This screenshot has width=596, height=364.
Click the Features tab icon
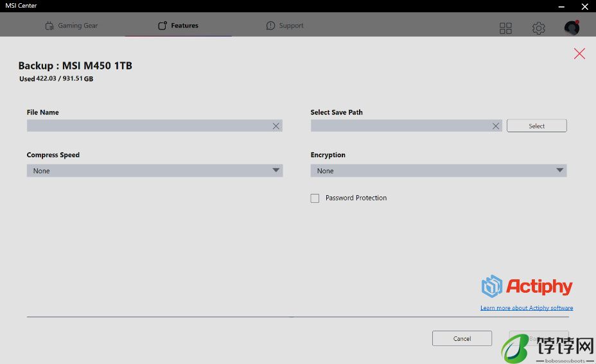(162, 26)
